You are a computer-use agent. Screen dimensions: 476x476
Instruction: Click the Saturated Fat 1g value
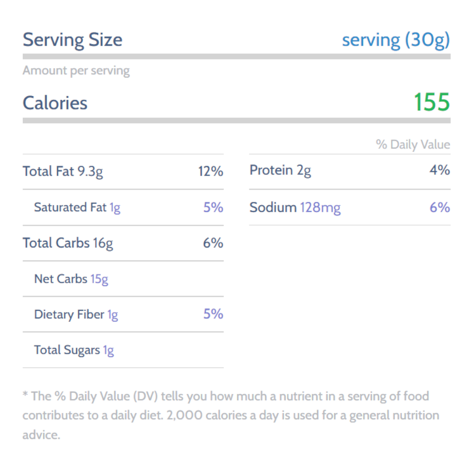[x=115, y=208]
